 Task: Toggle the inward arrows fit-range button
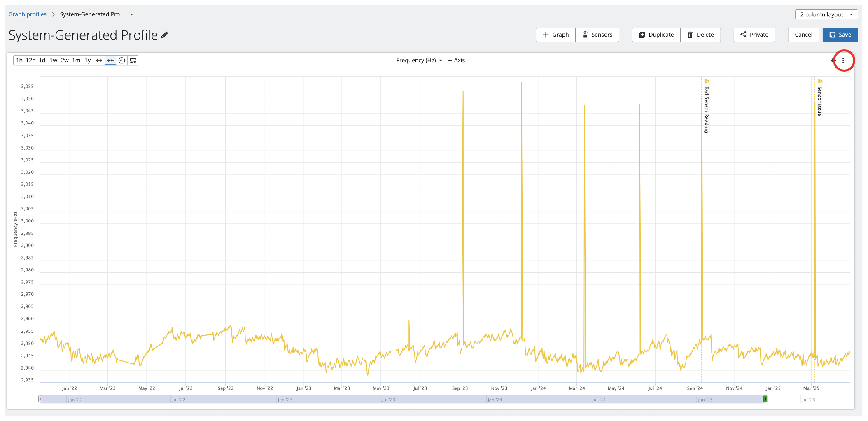click(x=110, y=61)
